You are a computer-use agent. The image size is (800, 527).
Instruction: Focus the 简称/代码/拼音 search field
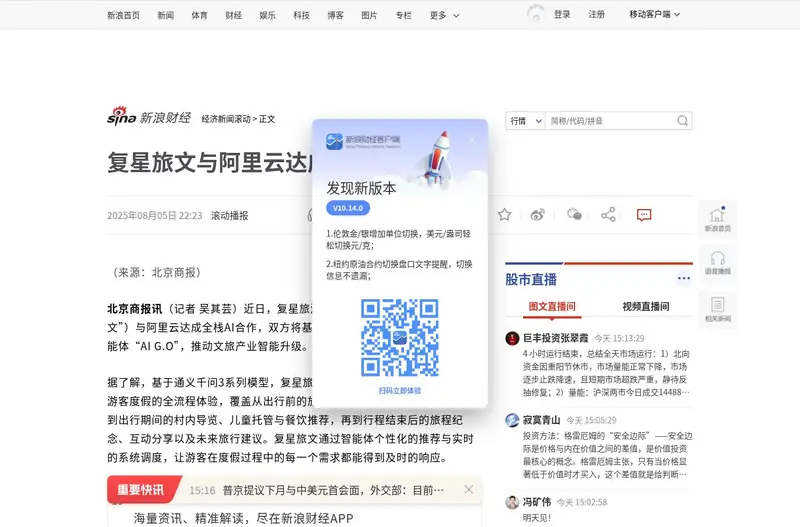(x=610, y=121)
